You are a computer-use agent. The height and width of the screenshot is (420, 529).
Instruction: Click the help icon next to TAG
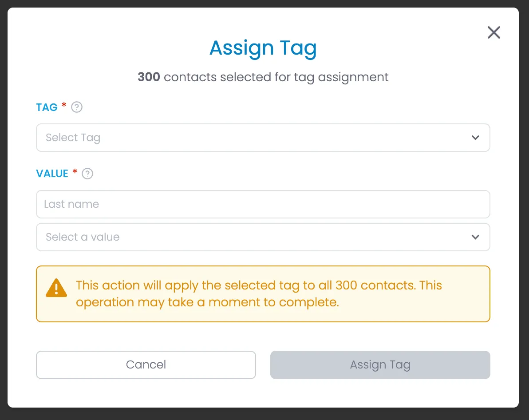point(77,107)
